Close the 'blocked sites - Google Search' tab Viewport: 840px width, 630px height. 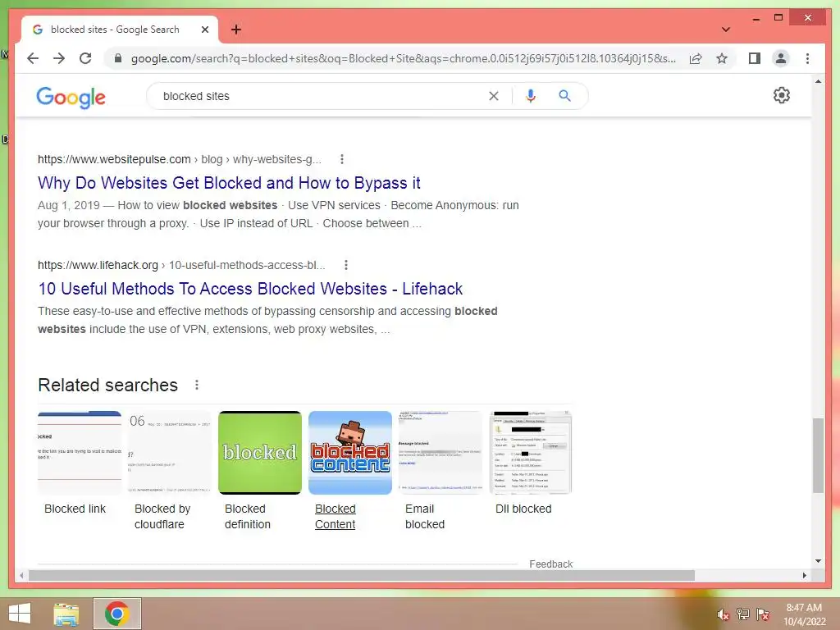pyautogui.click(x=204, y=30)
